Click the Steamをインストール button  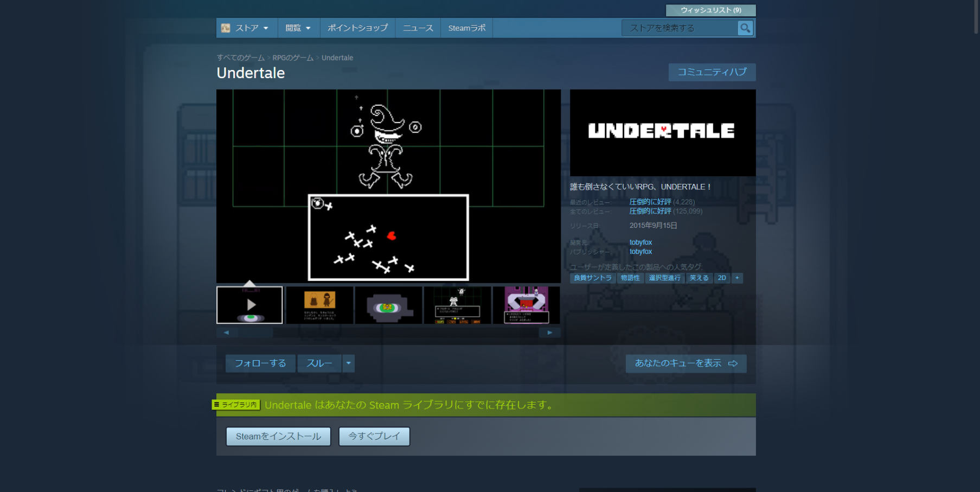[x=278, y=436]
